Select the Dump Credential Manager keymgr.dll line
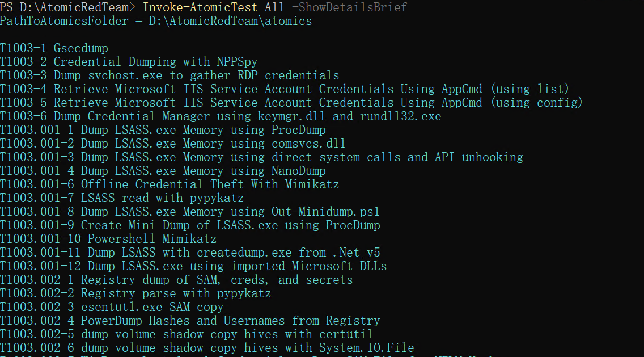The width and height of the screenshot is (644, 357). (221, 116)
